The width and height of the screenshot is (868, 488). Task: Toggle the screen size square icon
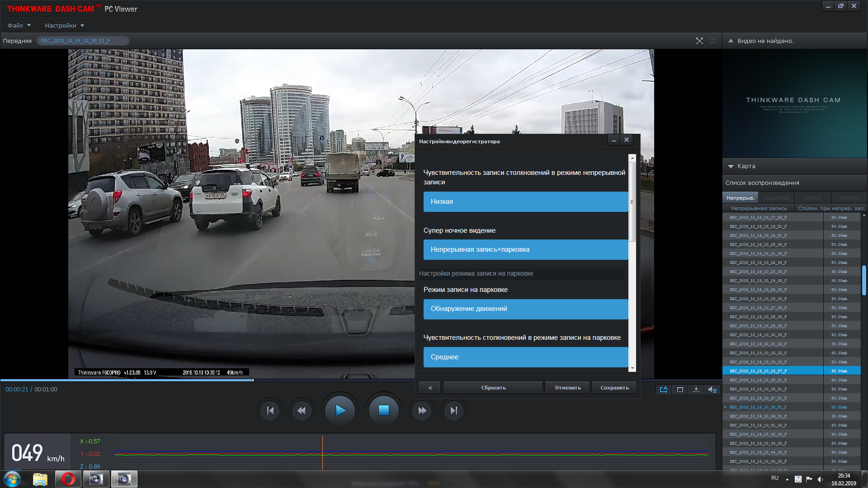coord(680,389)
